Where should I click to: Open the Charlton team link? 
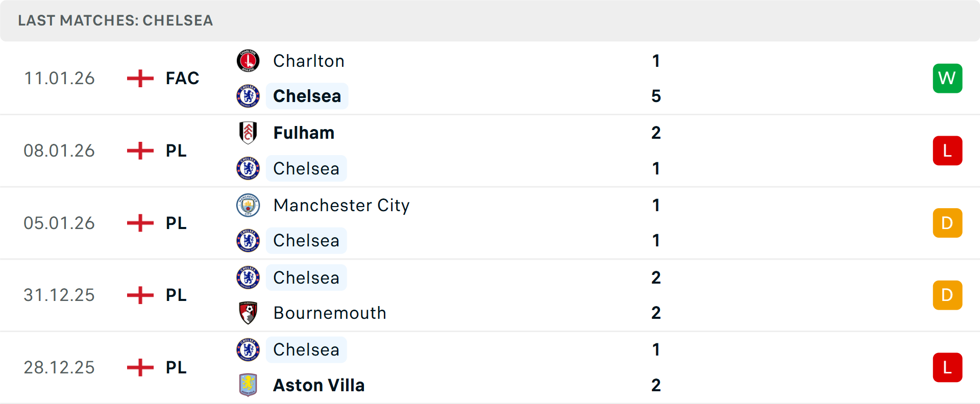[x=309, y=61]
